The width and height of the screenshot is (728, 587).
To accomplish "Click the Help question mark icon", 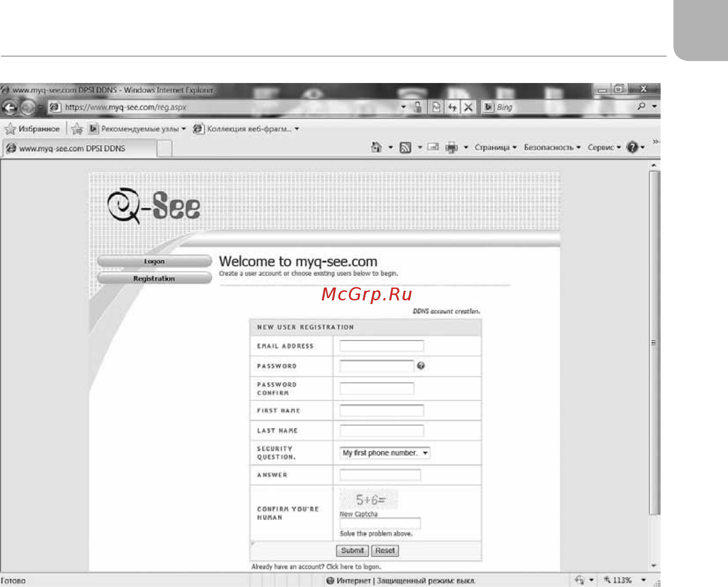I will [632, 147].
